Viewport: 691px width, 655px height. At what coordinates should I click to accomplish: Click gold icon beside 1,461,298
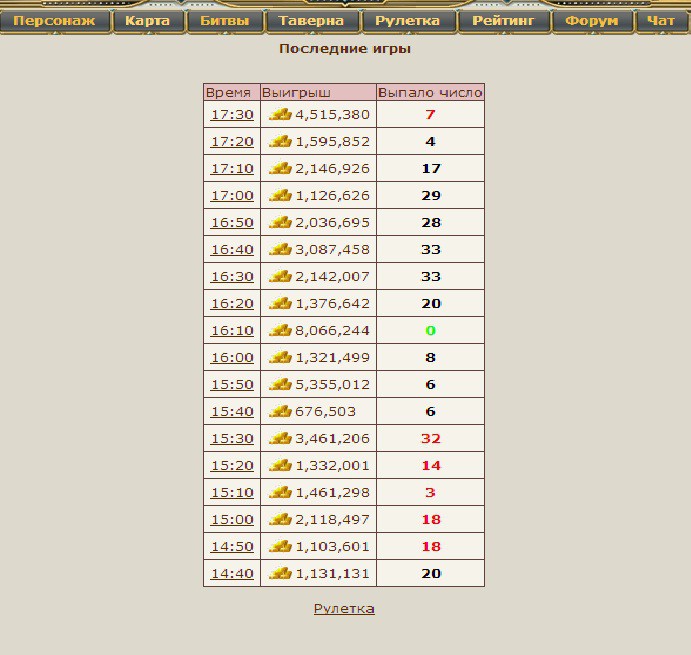pyautogui.click(x=280, y=492)
